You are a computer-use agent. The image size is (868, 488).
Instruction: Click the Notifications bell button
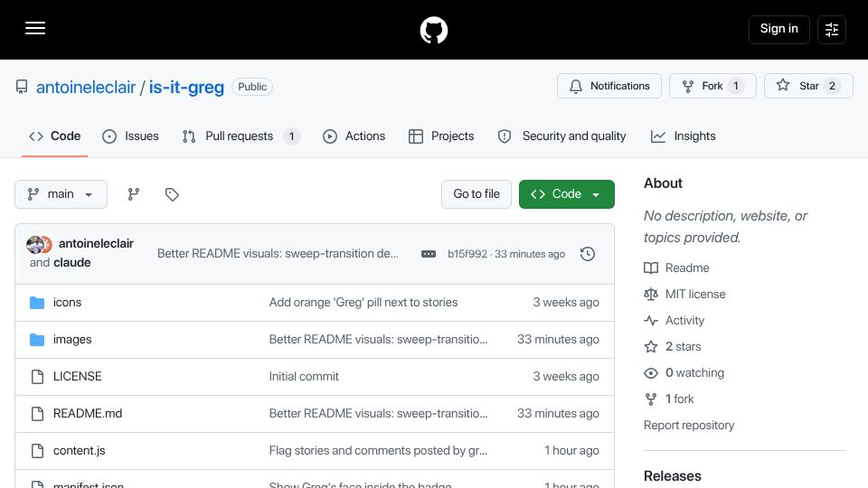[609, 86]
